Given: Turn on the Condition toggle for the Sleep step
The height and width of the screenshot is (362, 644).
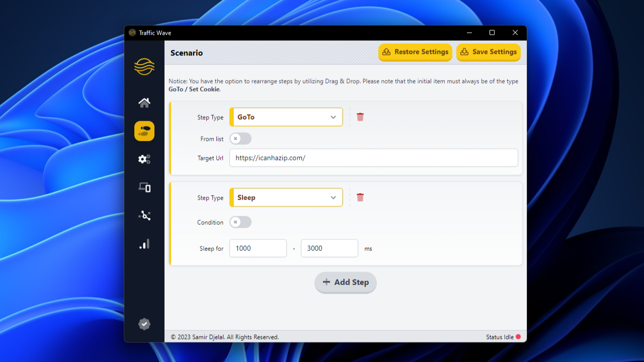Looking at the screenshot, I should coord(240,222).
